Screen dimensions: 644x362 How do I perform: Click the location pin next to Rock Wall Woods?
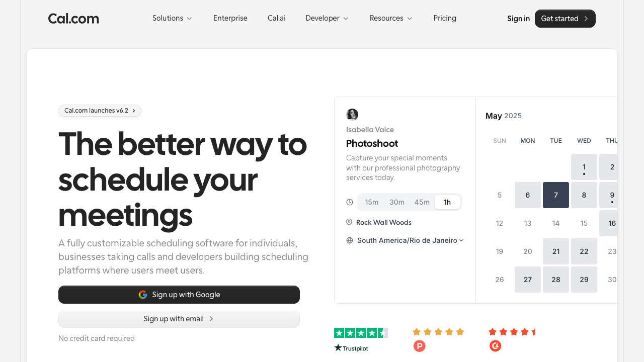point(349,222)
